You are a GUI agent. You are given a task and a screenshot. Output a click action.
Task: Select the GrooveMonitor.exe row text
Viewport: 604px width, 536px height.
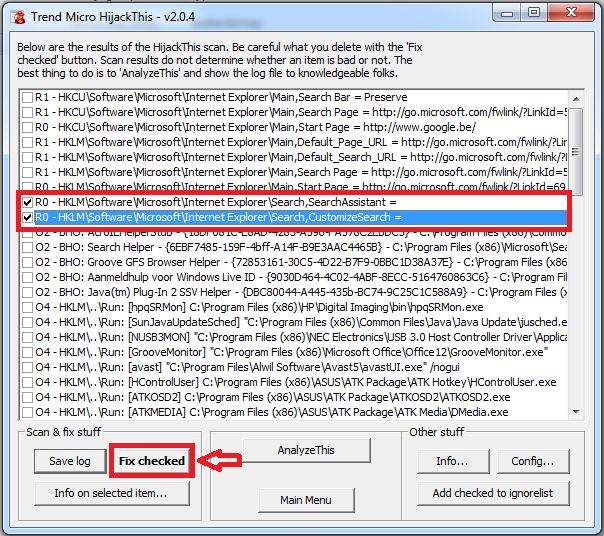click(x=292, y=352)
